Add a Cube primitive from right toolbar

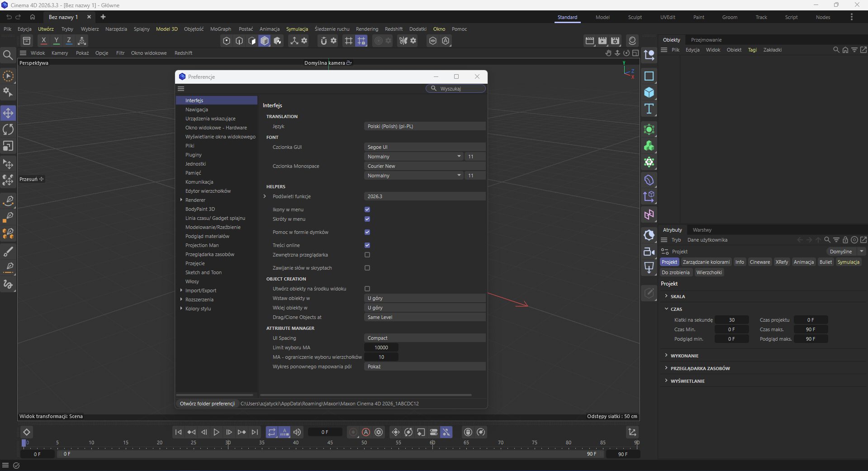[649, 92]
